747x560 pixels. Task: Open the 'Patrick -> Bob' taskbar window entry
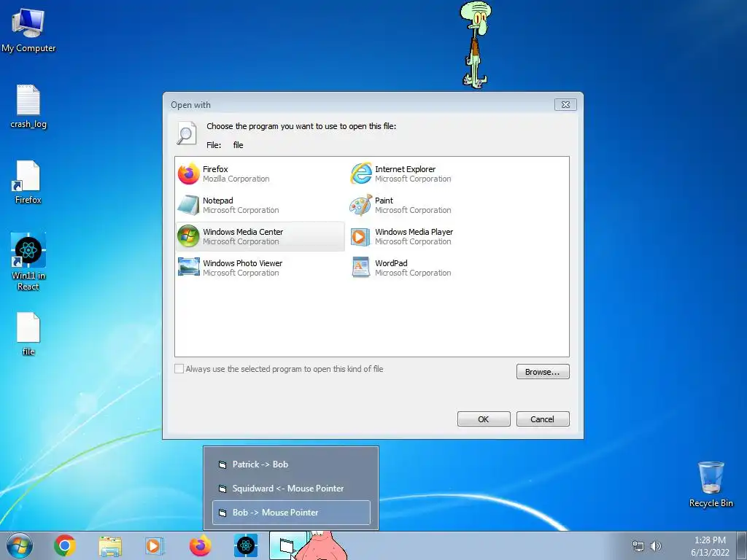(291, 464)
